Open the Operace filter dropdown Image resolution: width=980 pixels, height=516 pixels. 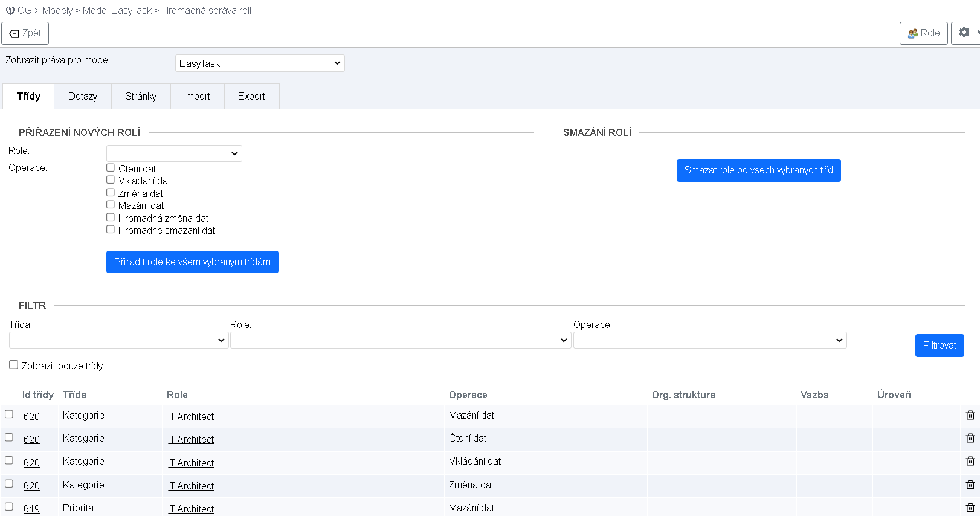click(x=709, y=340)
